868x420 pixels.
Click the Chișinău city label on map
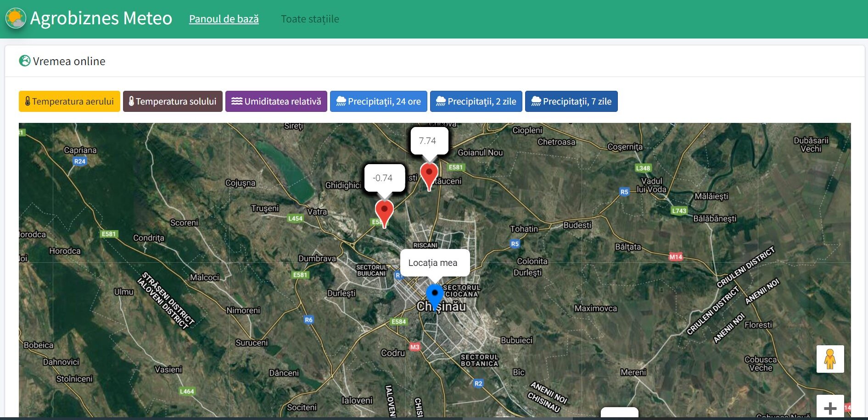442,306
